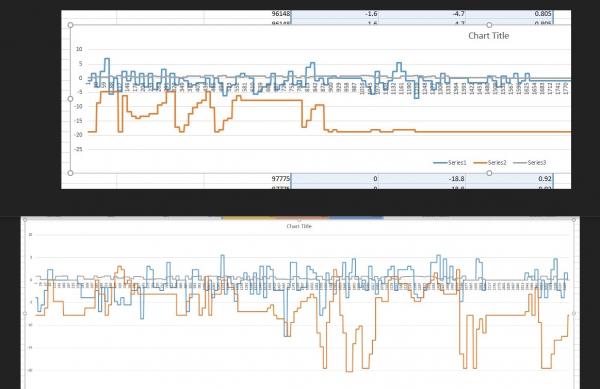600x389 pixels.
Task: Select the small 'Chart Title' in lower chart
Action: (x=299, y=226)
